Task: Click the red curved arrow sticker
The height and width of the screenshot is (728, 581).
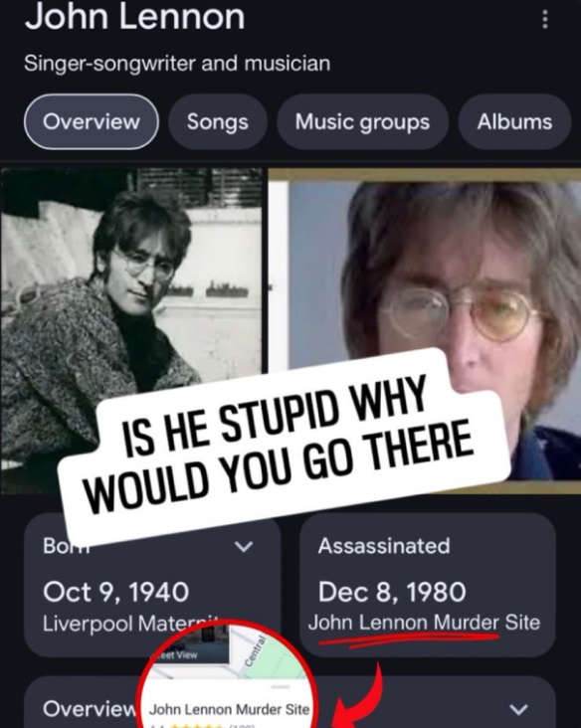Action: tap(357, 696)
